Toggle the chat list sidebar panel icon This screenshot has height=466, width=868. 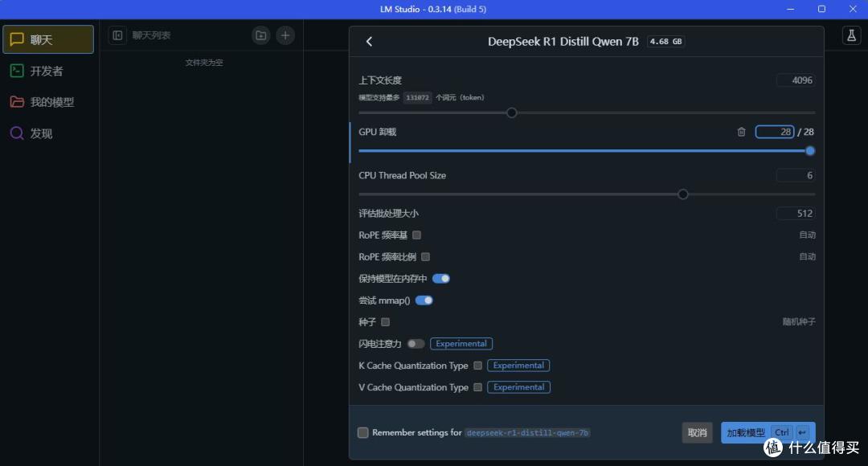coord(117,35)
